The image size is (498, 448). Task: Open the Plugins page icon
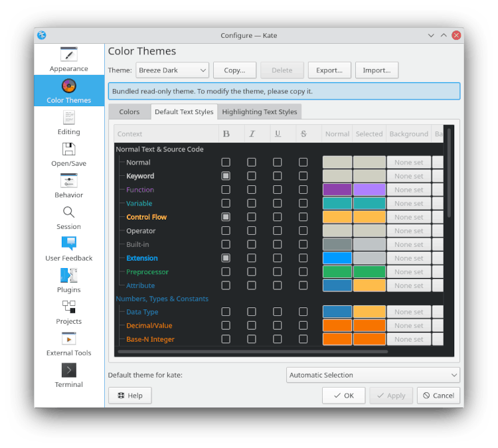tap(69, 275)
